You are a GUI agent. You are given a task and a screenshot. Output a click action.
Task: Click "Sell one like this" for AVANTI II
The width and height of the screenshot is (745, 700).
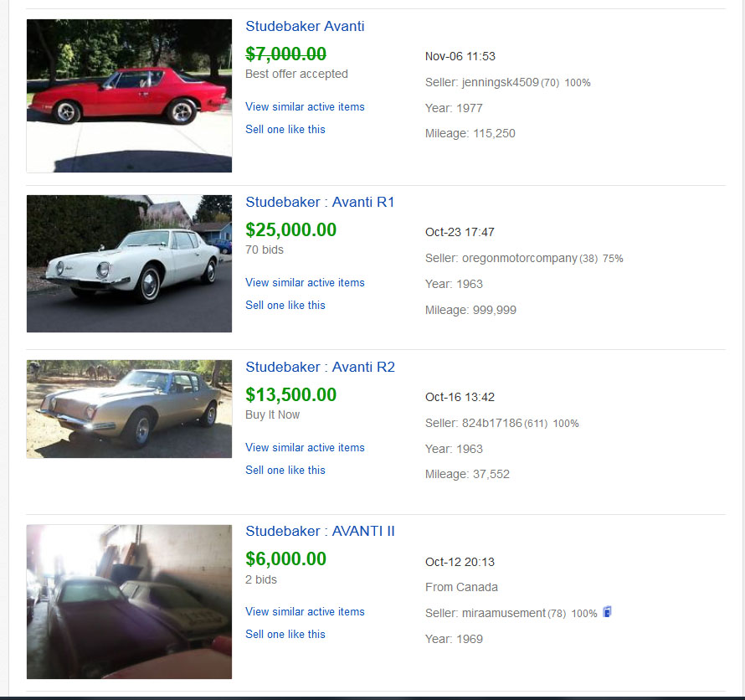pyautogui.click(x=285, y=634)
